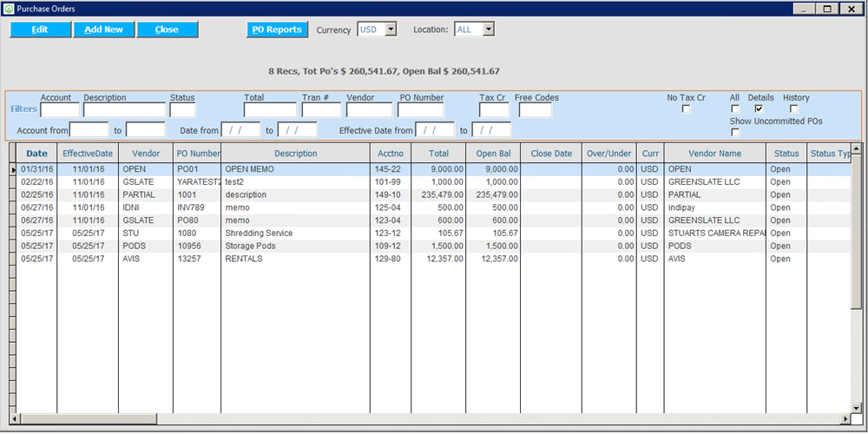Focus the Account filter field
The width and height of the screenshot is (868, 434).
click(x=60, y=110)
